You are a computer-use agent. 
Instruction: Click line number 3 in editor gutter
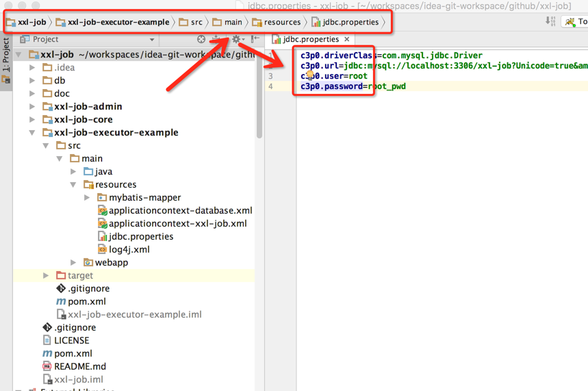pos(271,76)
